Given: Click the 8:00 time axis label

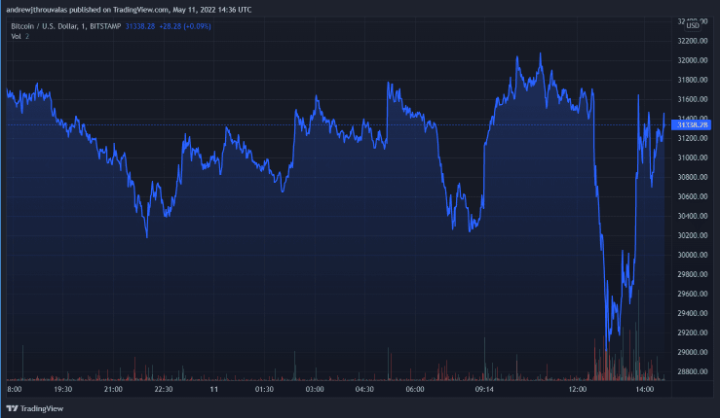Looking at the screenshot, I should click(15, 388).
